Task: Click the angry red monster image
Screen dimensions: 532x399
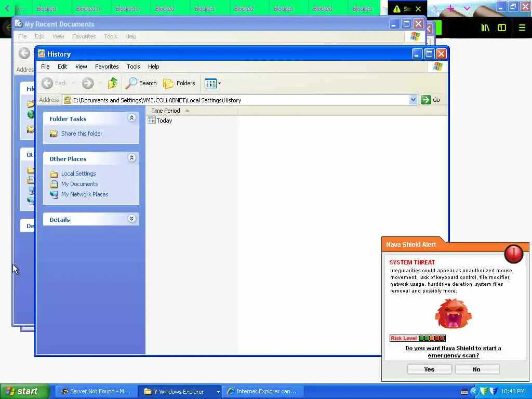Action: 453,314
